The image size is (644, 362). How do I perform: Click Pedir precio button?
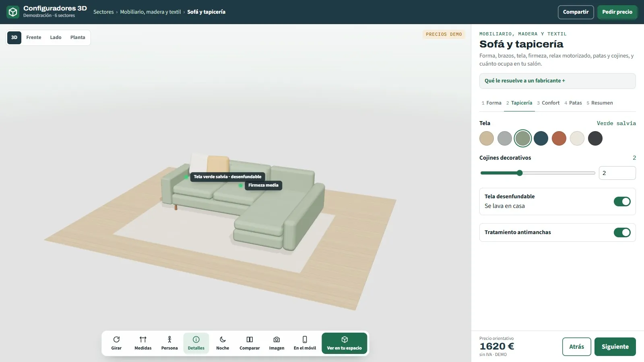(x=617, y=12)
